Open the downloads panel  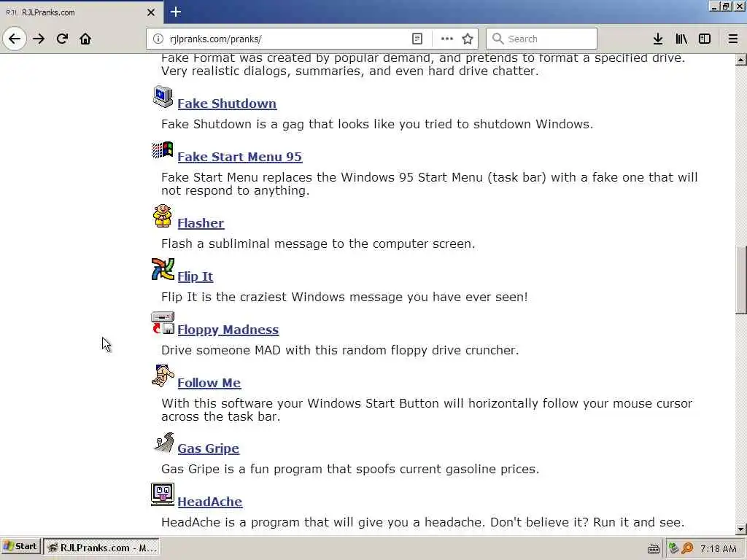point(658,39)
